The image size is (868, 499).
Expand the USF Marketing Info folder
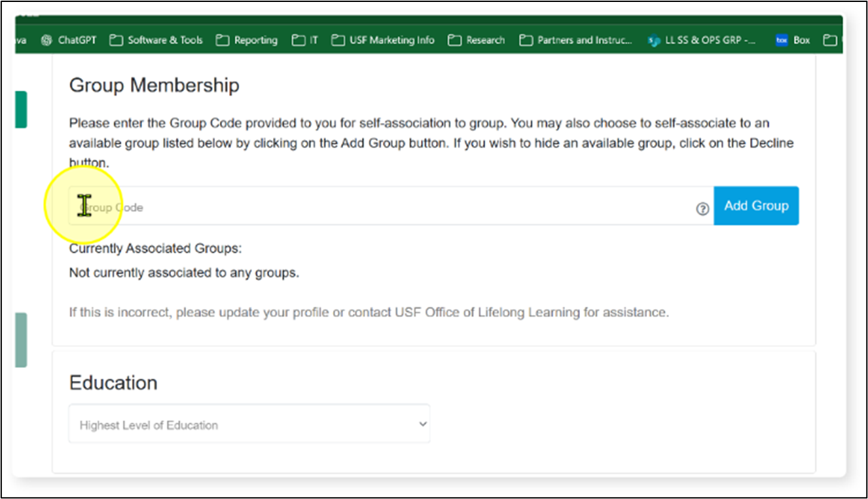click(x=338, y=40)
